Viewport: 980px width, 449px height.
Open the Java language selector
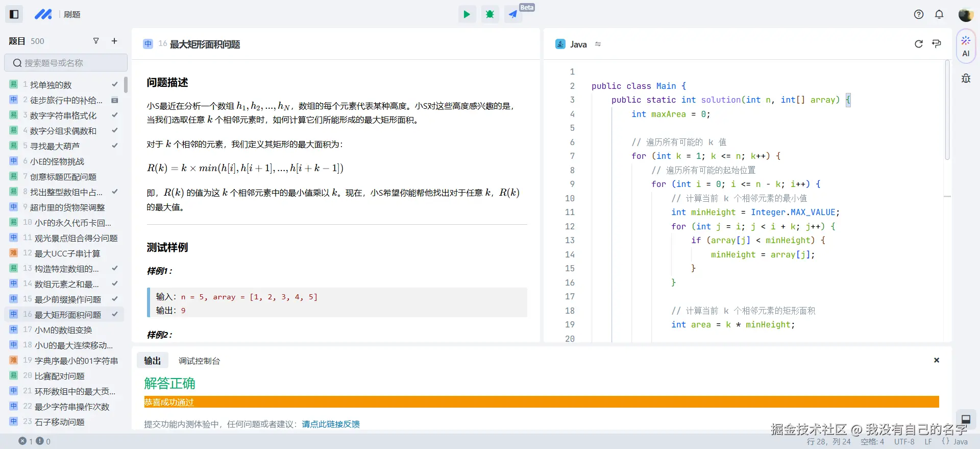pyautogui.click(x=578, y=44)
